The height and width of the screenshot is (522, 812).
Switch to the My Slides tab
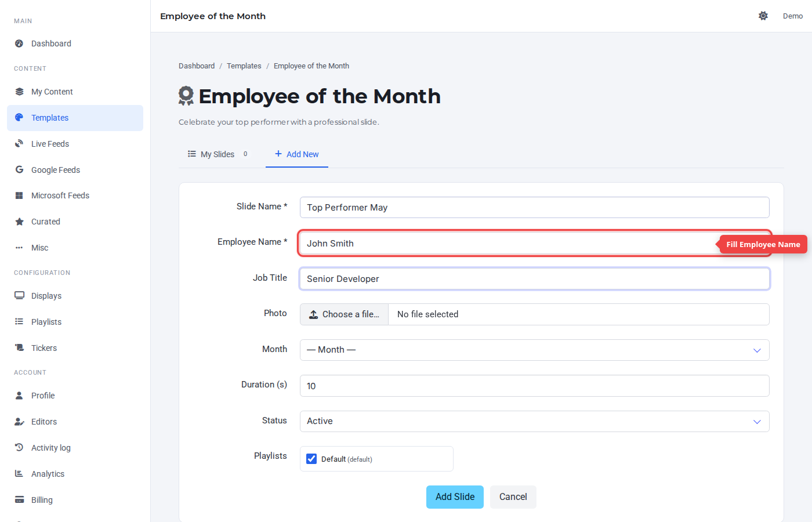pos(218,154)
